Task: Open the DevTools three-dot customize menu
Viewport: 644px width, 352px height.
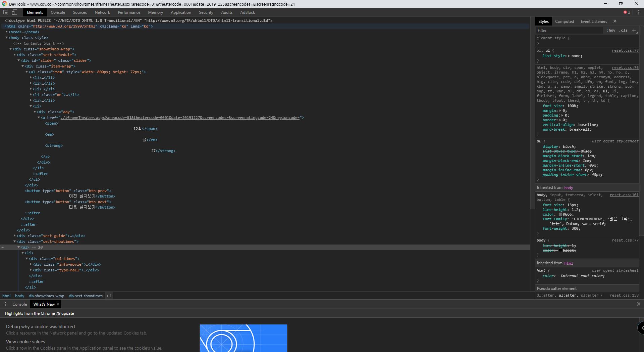Action: coord(639,12)
